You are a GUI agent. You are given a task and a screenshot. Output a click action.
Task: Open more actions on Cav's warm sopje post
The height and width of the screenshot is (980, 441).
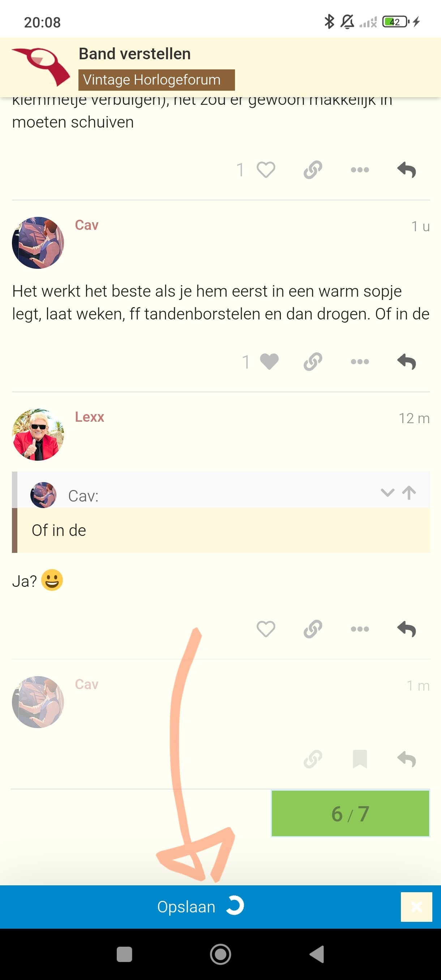click(360, 361)
